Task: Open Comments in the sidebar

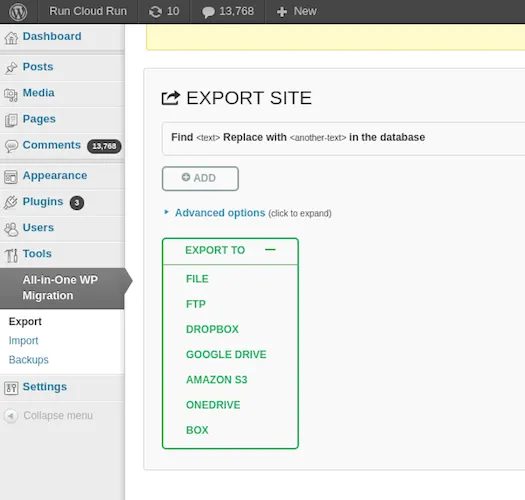Action: click(52, 145)
